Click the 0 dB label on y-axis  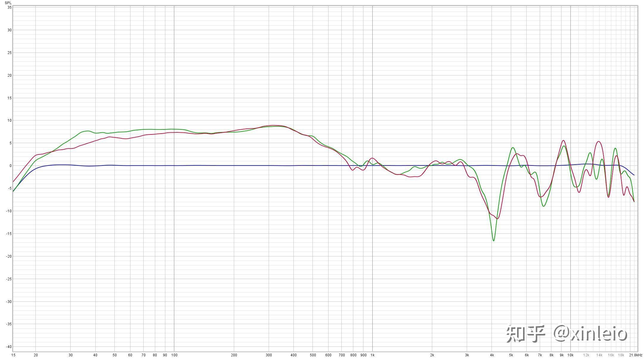[x=10, y=166]
